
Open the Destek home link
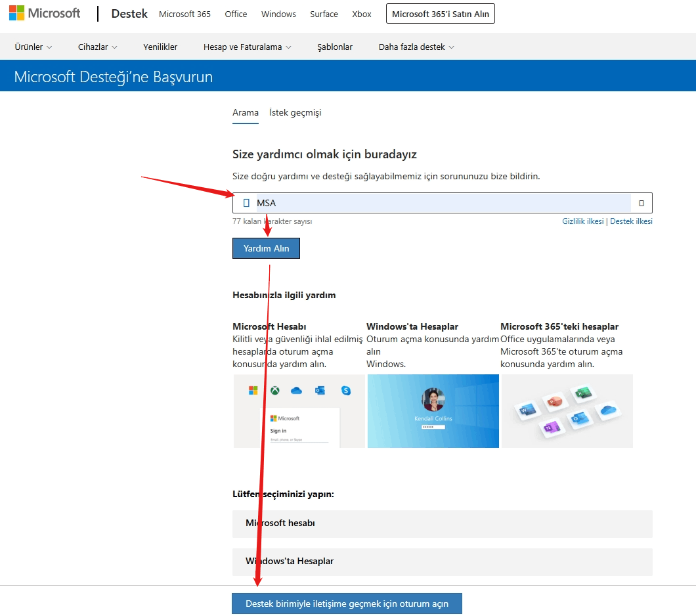tap(129, 14)
